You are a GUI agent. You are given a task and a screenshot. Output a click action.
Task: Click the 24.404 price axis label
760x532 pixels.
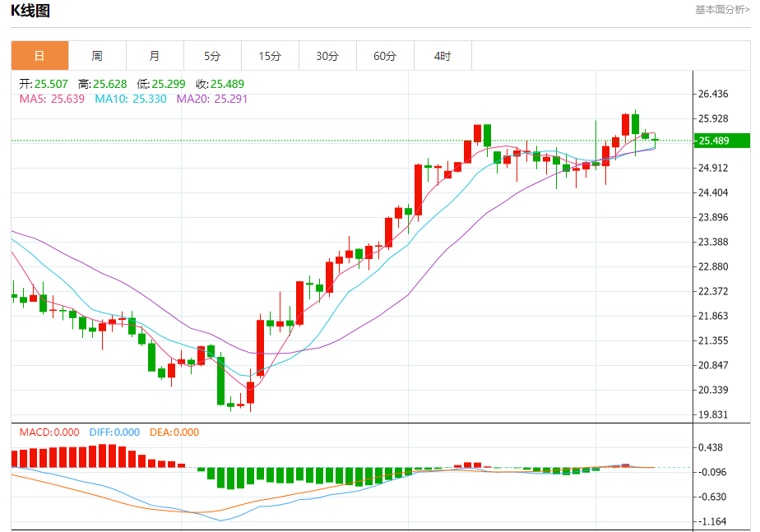(x=713, y=193)
